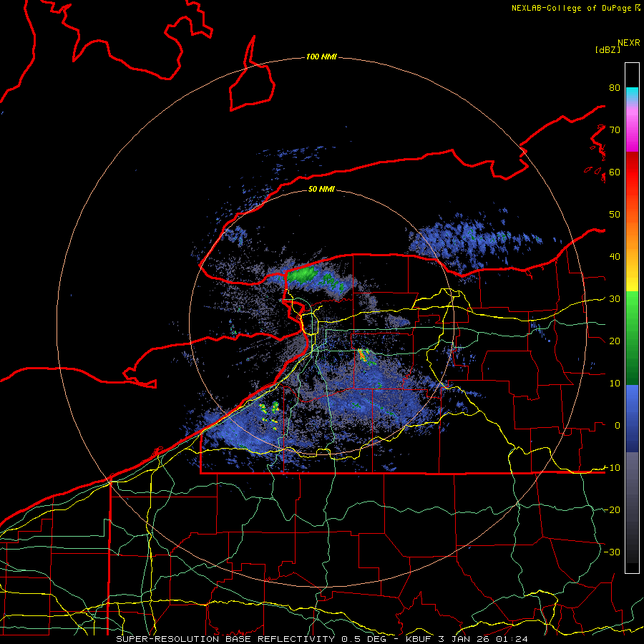Click the -30 value on dBZ scale
Image resolution: width=644 pixels, height=644 pixels.
point(612,552)
